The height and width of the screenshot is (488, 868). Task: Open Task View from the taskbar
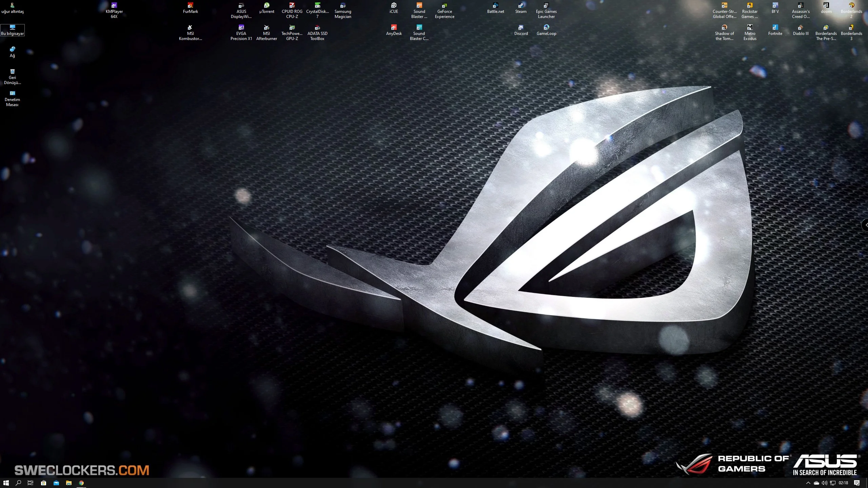point(31,483)
